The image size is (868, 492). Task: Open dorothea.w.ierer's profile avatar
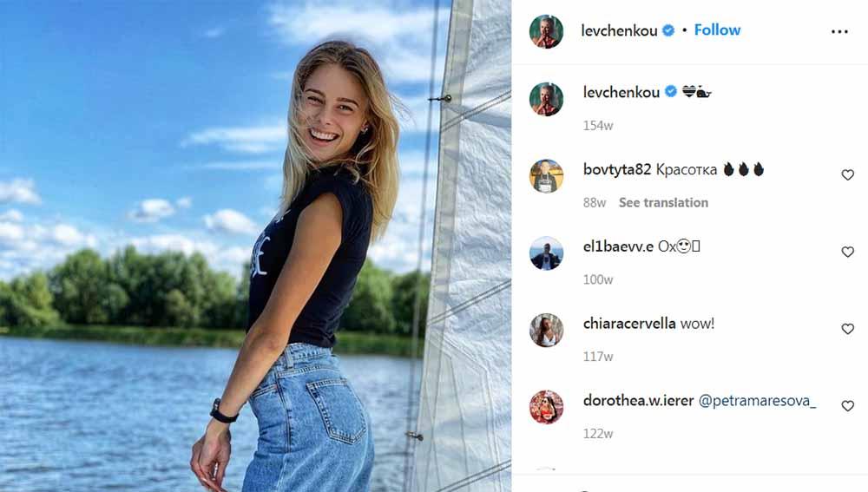(546, 407)
